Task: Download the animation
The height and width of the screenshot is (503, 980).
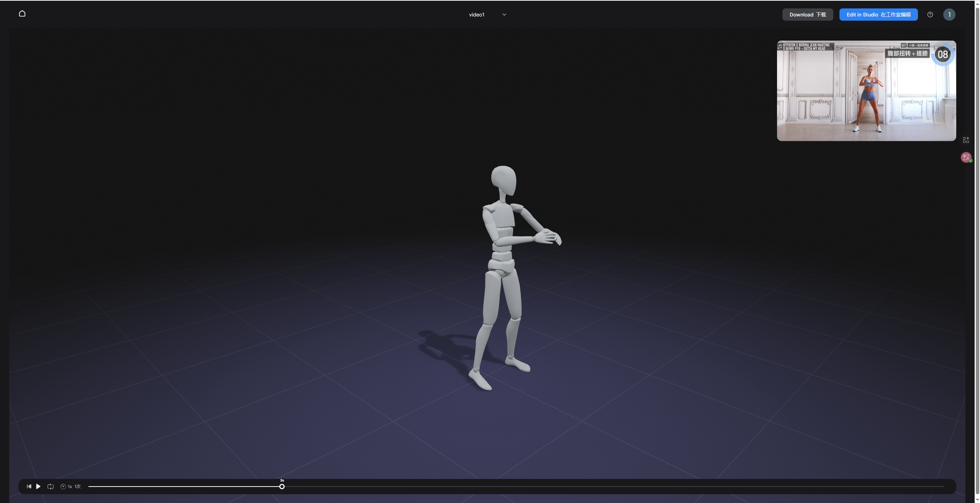Action: coord(807,15)
